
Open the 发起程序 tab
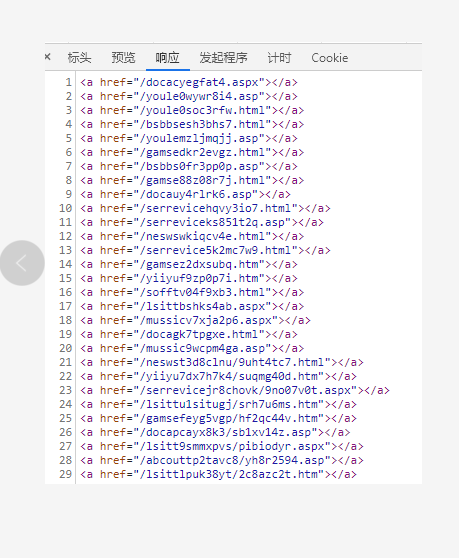223,58
